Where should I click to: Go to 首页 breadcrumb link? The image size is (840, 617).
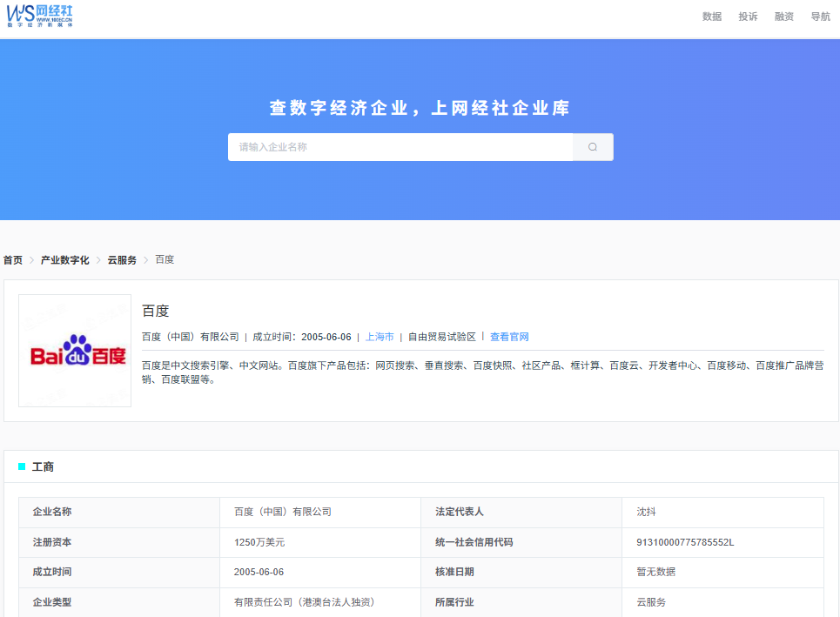pyautogui.click(x=13, y=260)
